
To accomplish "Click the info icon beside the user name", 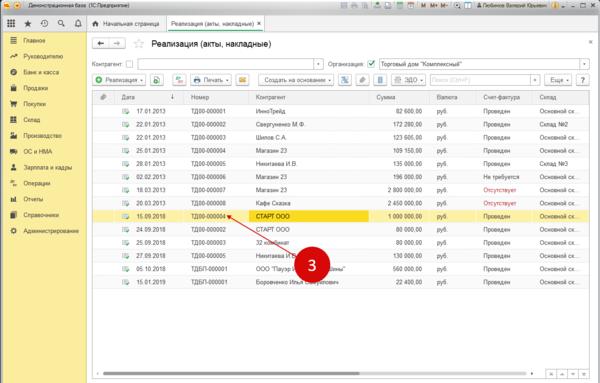I will point(555,5).
